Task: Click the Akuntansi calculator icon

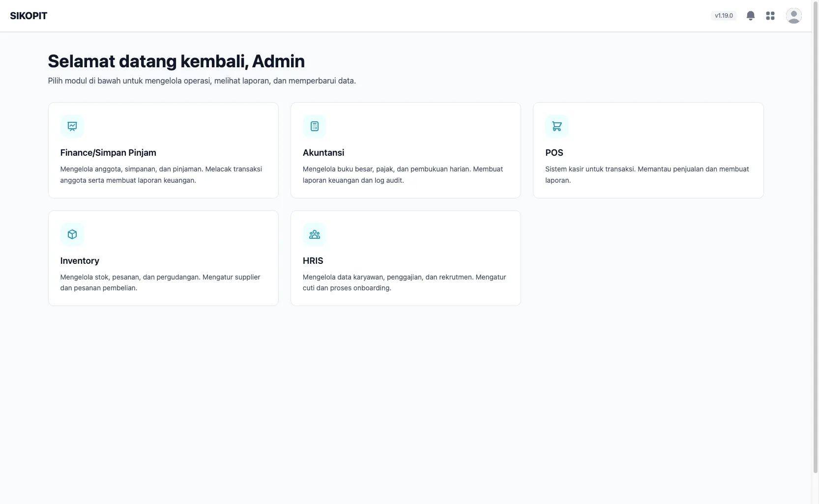Action: click(315, 126)
